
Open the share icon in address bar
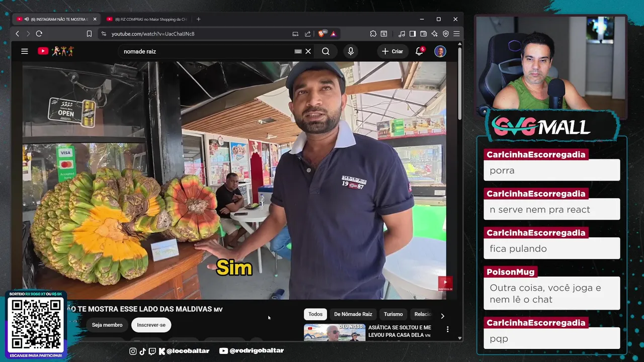(x=308, y=34)
